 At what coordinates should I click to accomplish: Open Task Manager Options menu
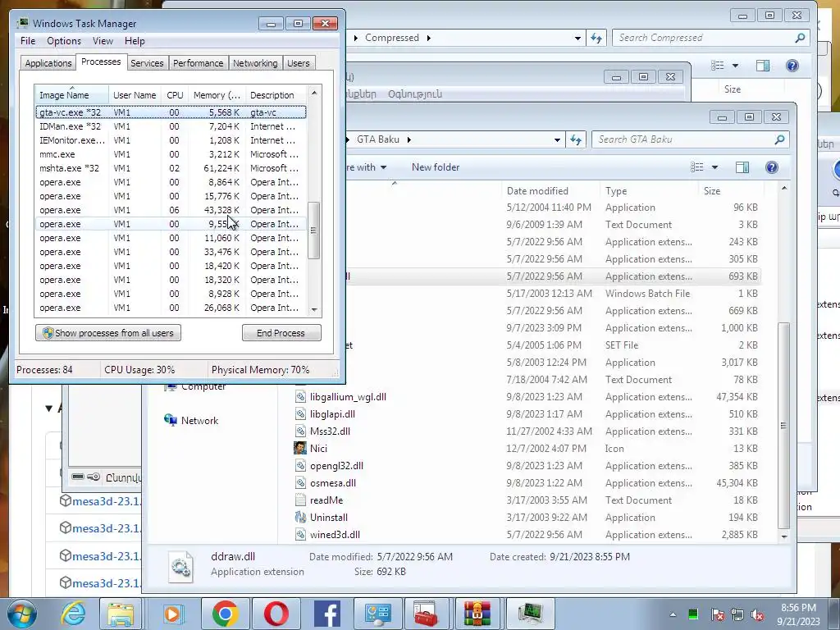coord(64,41)
